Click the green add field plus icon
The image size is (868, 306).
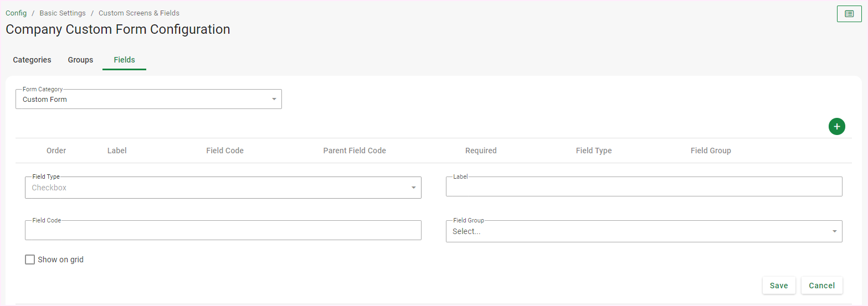[x=836, y=127]
